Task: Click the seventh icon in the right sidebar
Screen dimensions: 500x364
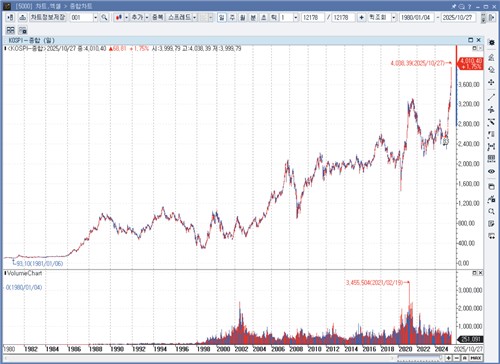Action: point(491,122)
